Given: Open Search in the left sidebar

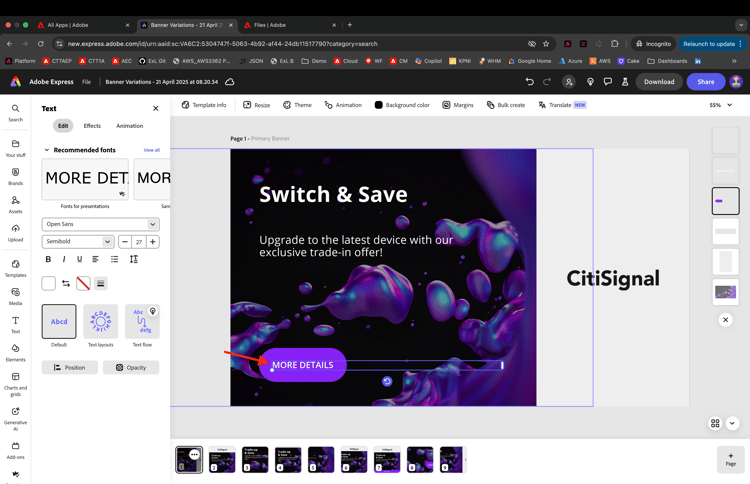Looking at the screenshot, I should click(15, 112).
